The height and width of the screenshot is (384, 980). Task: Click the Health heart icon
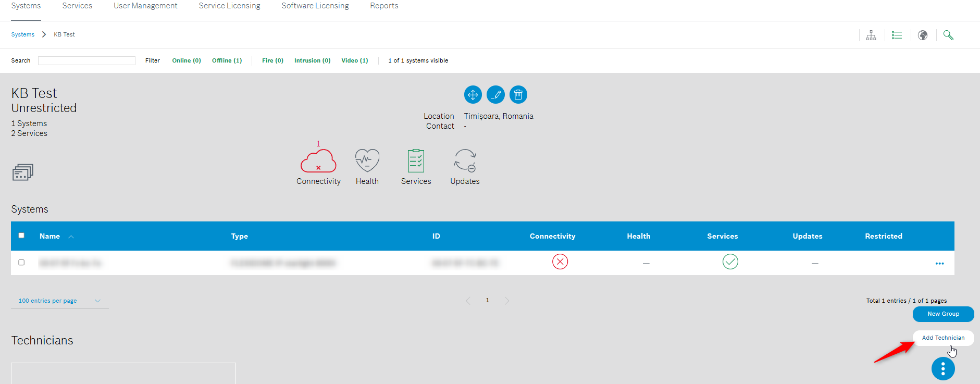(x=367, y=160)
